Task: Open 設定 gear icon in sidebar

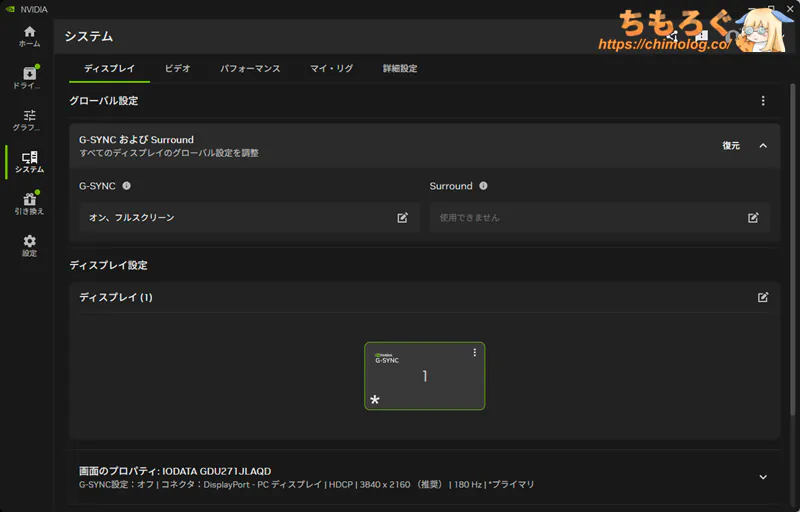Action: 29,246
